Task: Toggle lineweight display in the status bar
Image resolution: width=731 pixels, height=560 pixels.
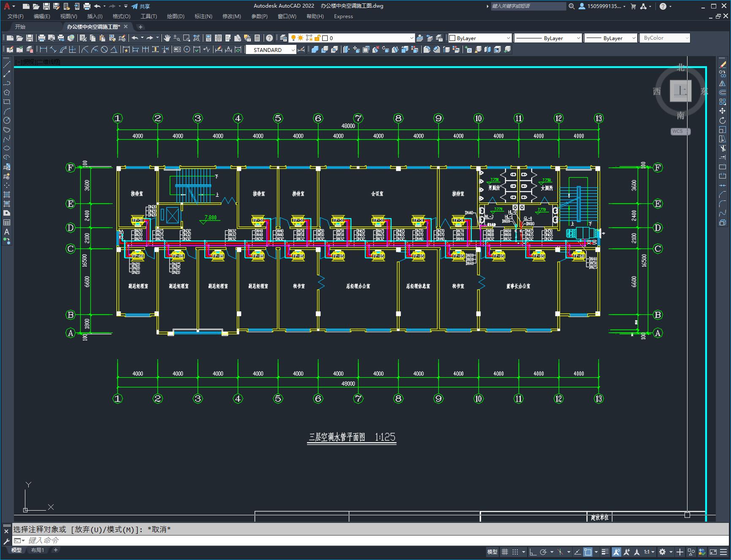Action: (x=605, y=552)
